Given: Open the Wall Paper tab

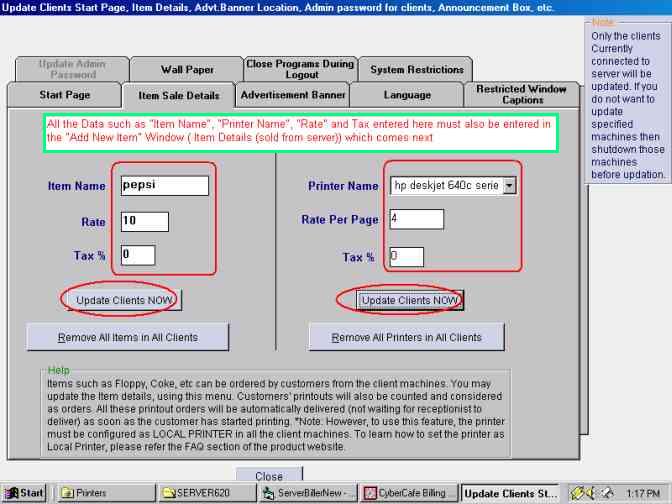Looking at the screenshot, I should [187, 70].
